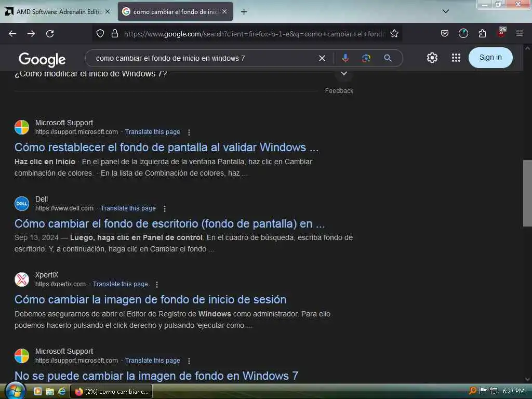
Task: Open more options for the Dell result
Action: coord(165,209)
